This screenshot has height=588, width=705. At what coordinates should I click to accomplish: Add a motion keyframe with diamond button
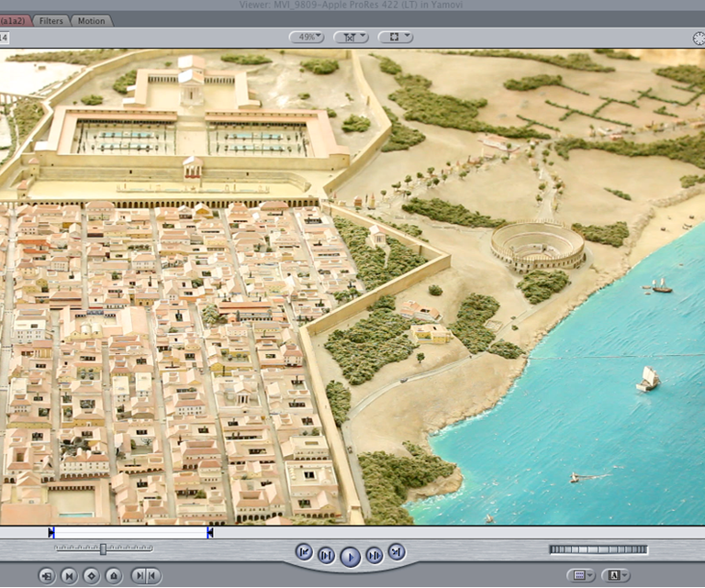click(91, 576)
